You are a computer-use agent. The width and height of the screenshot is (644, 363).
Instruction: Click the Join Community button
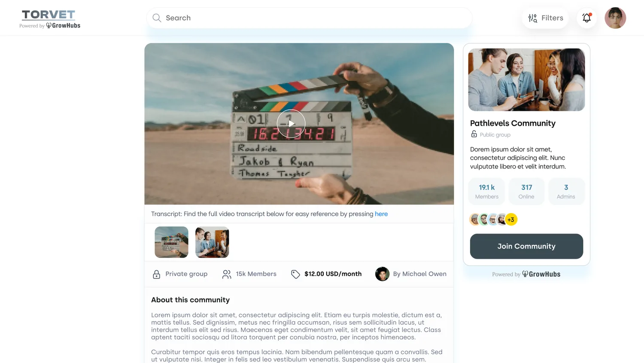pos(526,246)
